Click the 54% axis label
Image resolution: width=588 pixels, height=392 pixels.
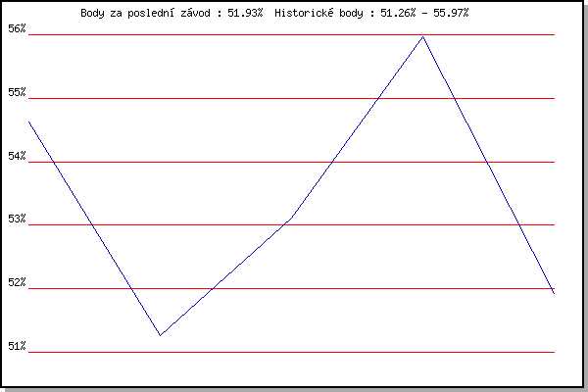pos(17,156)
